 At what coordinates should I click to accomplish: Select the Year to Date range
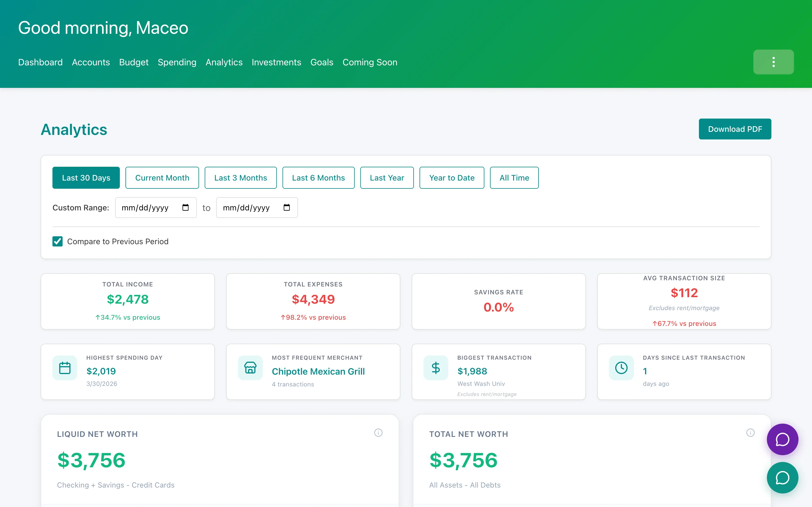click(x=452, y=178)
